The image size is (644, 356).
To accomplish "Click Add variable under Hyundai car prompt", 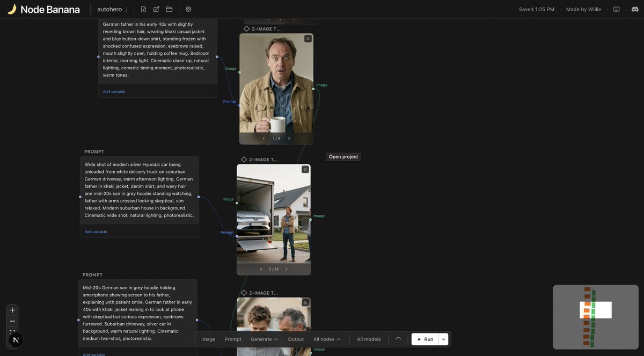I will coord(96,232).
